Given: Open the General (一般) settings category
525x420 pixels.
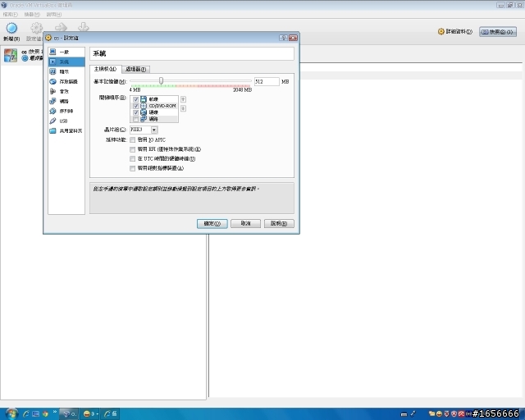Looking at the screenshot, I should (x=66, y=52).
